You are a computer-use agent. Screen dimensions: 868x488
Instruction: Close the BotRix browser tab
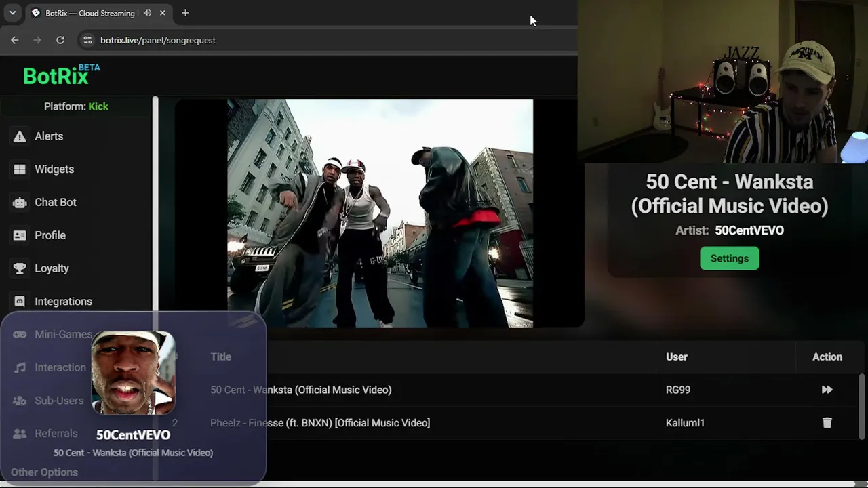163,13
